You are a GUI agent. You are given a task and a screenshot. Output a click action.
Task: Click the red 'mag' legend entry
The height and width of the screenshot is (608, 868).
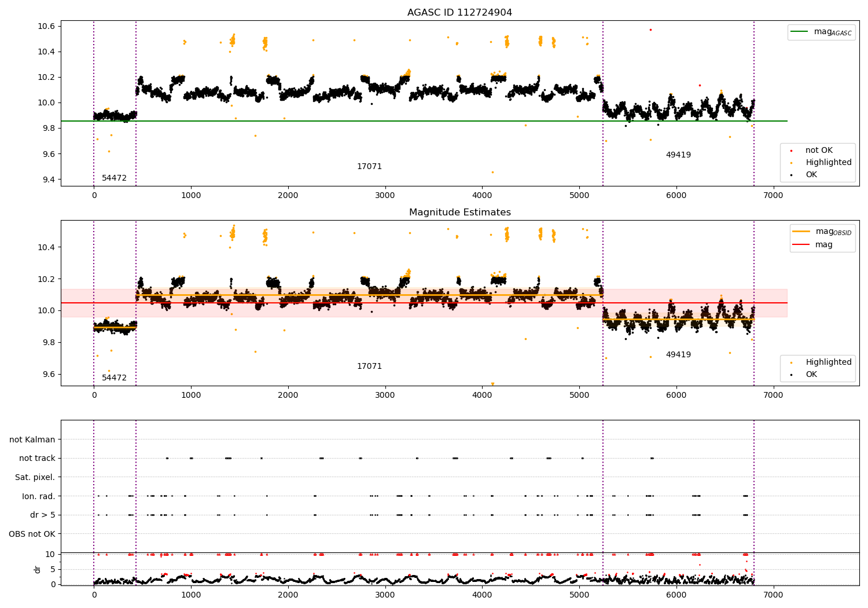(x=813, y=245)
